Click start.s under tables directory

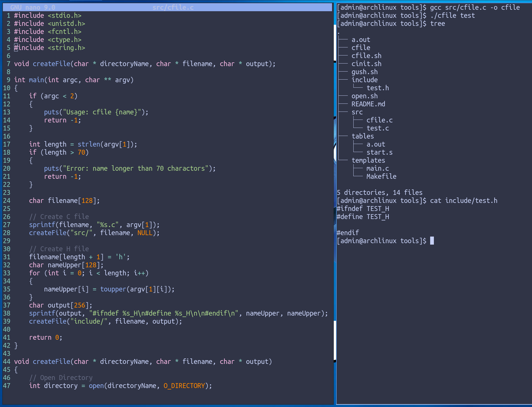click(380, 152)
